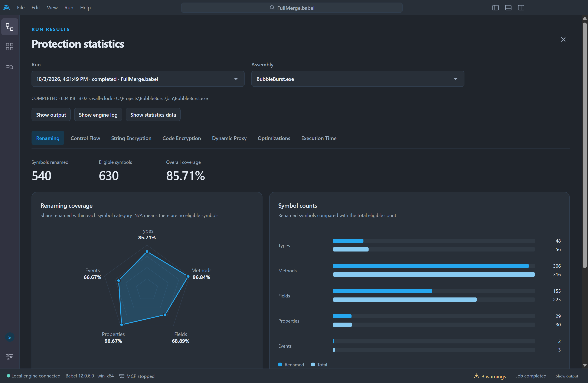Image resolution: width=588 pixels, height=383 pixels.
Task: Switch to the Code Encryption tab
Action: pos(182,138)
